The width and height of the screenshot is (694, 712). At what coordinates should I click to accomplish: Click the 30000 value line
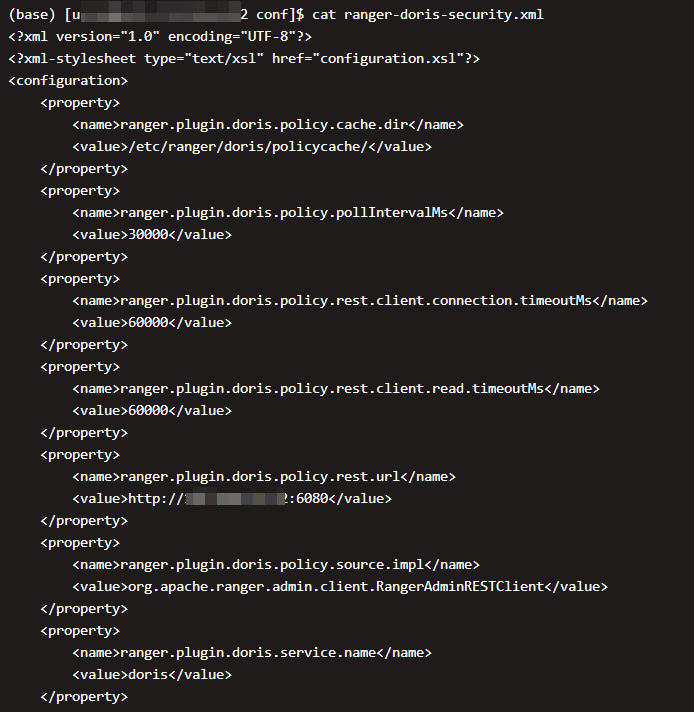152,235
